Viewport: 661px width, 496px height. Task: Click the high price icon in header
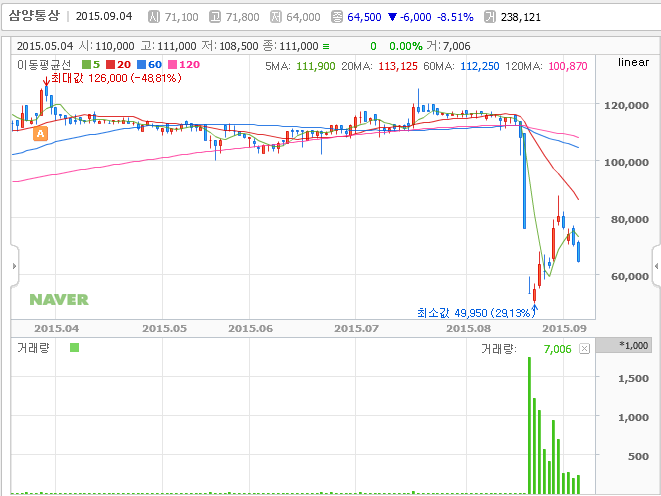coord(215,17)
